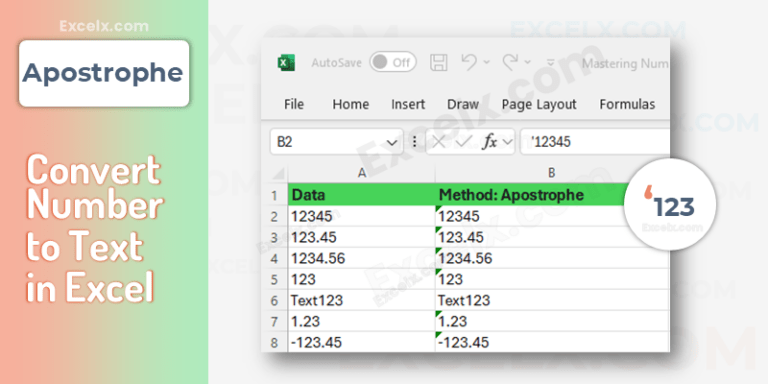Open the Redo history dropdown
Screen dimensions: 768x384
click(528, 62)
